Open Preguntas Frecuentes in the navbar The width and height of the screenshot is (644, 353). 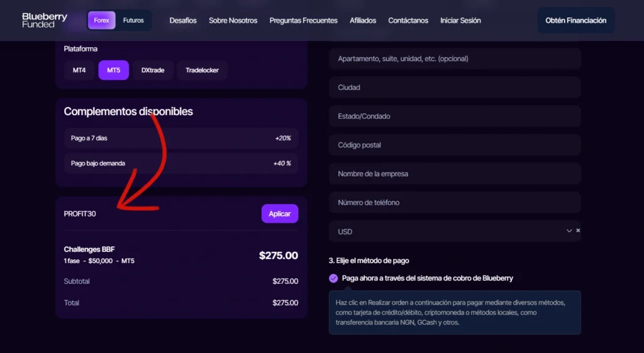(303, 21)
